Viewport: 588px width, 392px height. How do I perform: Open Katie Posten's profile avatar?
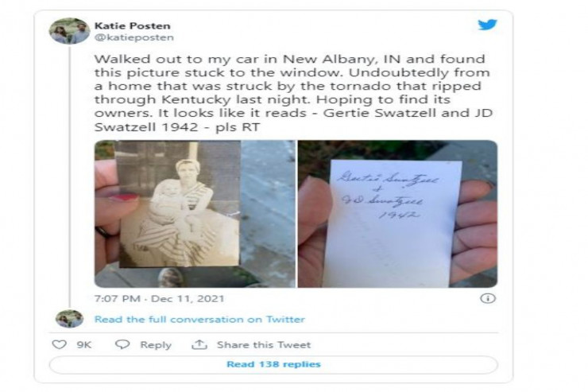pyautogui.click(x=69, y=31)
